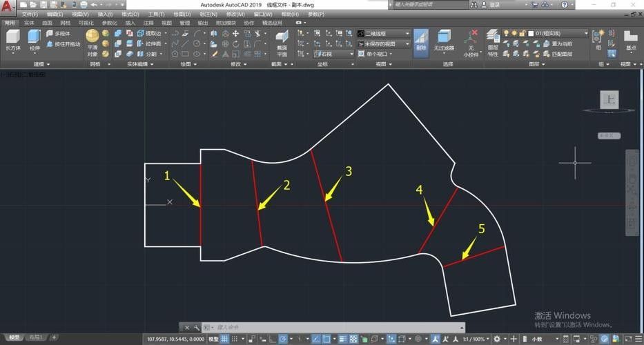Choose the Rectangle tool in 绘图 panel
This screenshot has height=345, width=644.
pos(185,54)
